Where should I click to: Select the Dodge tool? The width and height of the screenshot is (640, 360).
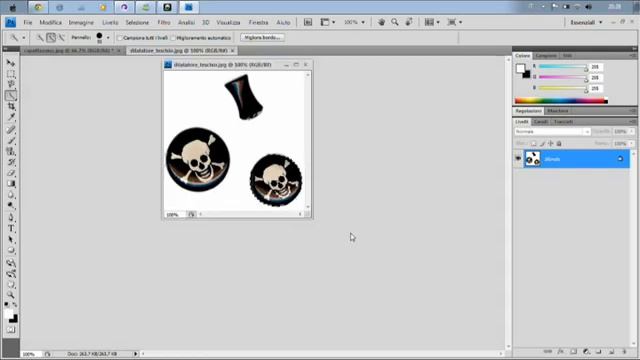tap(11, 205)
